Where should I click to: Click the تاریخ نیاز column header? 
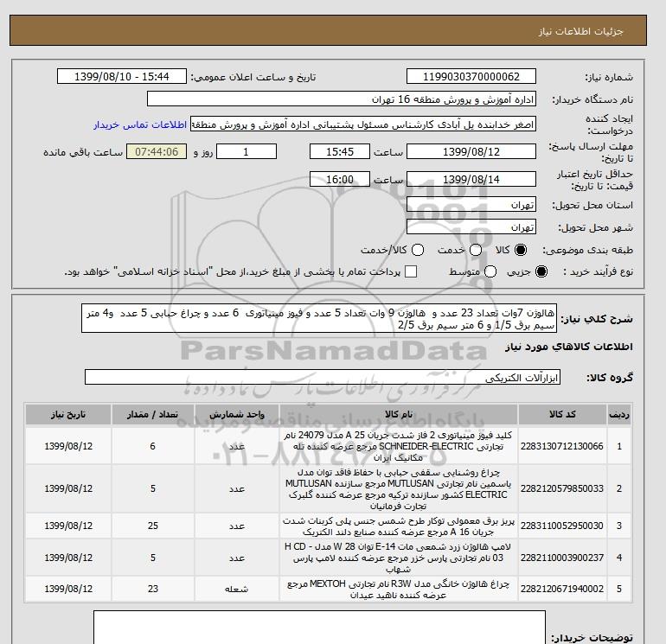68,414
